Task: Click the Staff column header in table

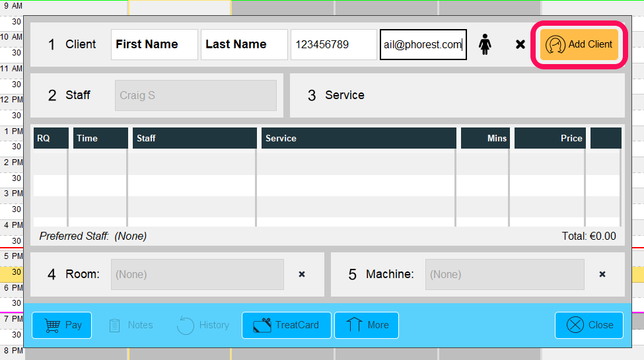Action: point(195,138)
